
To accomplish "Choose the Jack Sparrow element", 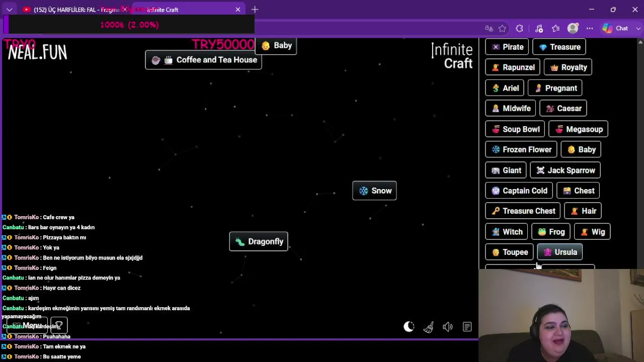I will click(x=565, y=170).
